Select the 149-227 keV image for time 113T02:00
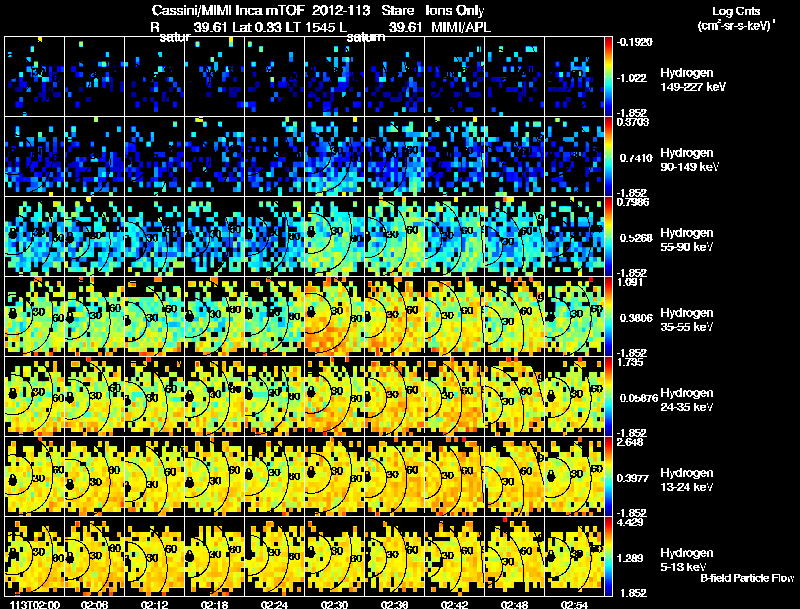 point(34,77)
